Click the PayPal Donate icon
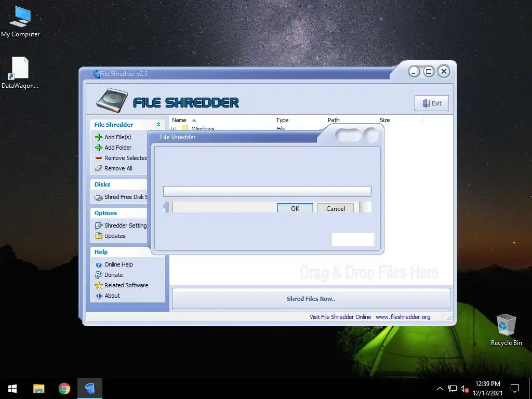 [99, 275]
